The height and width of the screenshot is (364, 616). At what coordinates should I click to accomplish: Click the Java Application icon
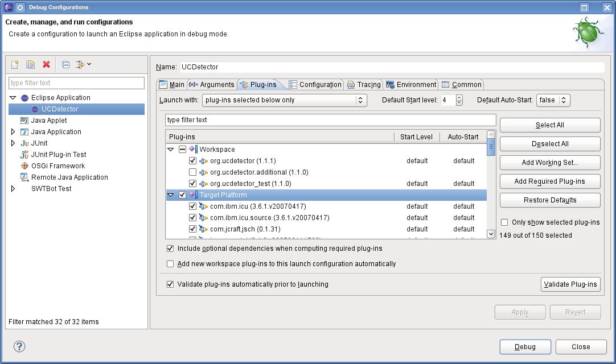24,132
